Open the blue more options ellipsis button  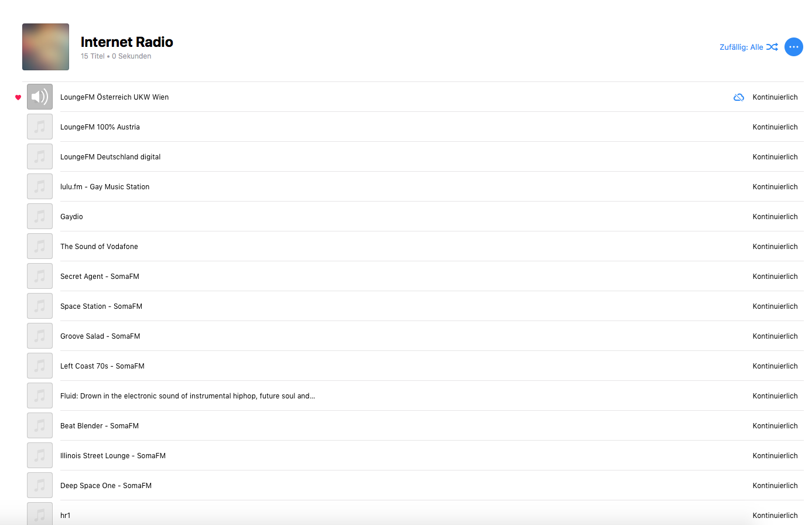[793, 47]
